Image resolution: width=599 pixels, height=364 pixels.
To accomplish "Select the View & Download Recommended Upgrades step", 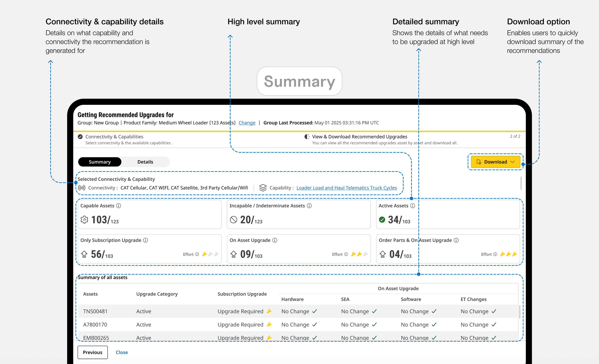I will coord(381,139).
